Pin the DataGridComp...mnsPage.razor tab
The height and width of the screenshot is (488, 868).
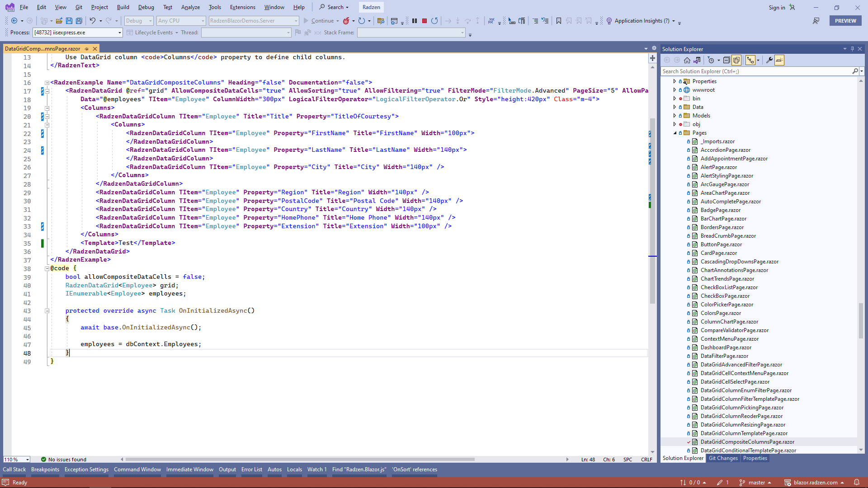86,49
